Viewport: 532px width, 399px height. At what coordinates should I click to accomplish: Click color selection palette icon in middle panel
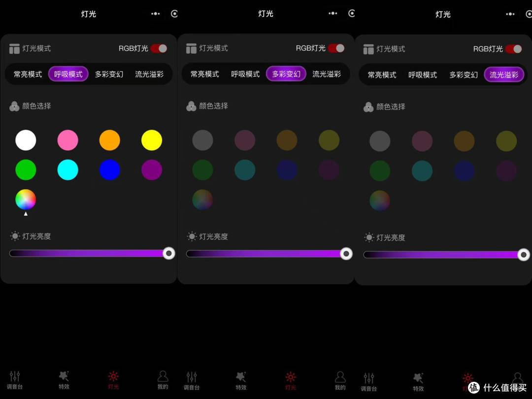pyautogui.click(x=191, y=106)
